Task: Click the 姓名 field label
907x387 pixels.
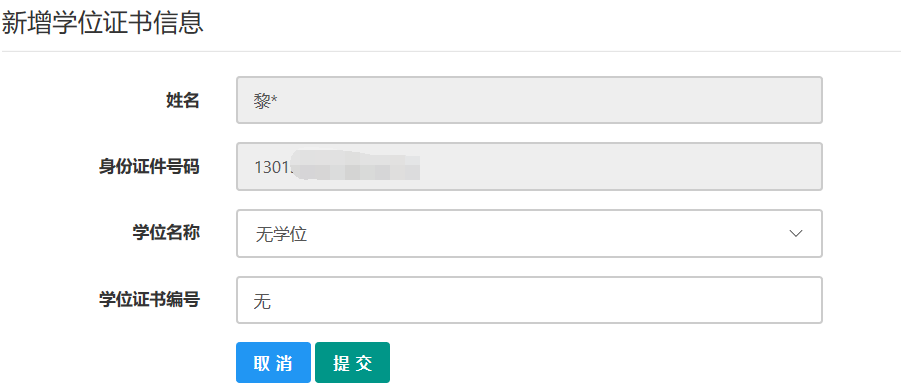Action: point(183,100)
